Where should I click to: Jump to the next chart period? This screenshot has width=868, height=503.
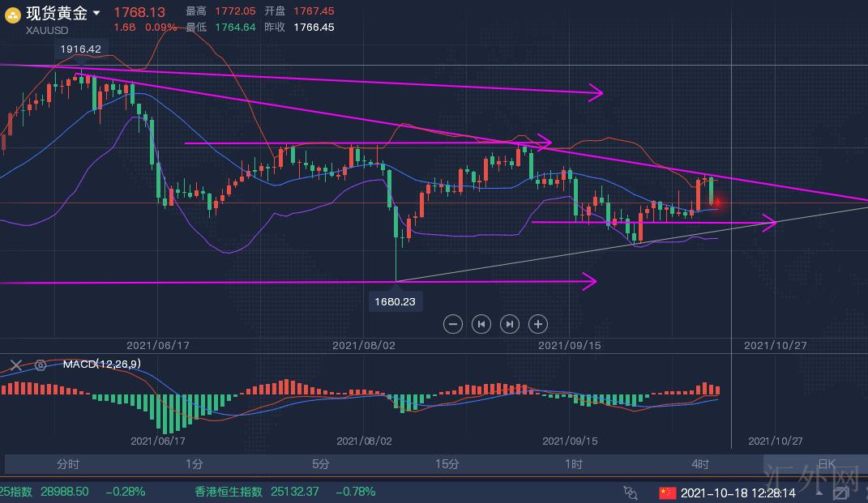(509, 324)
